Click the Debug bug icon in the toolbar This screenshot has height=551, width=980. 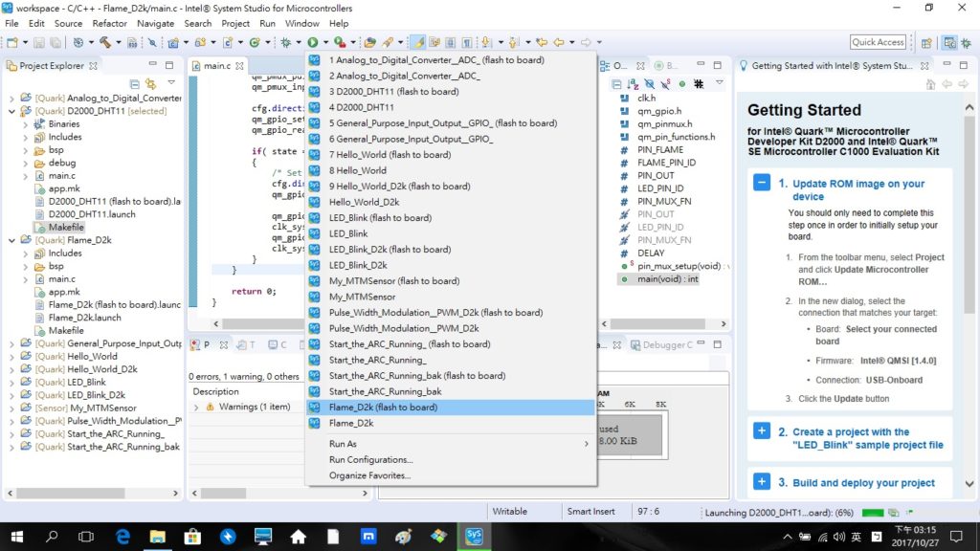click(x=285, y=42)
